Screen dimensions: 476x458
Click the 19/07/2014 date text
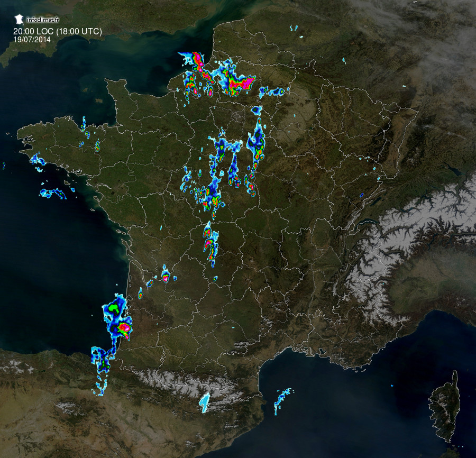click(x=32, y=40)
